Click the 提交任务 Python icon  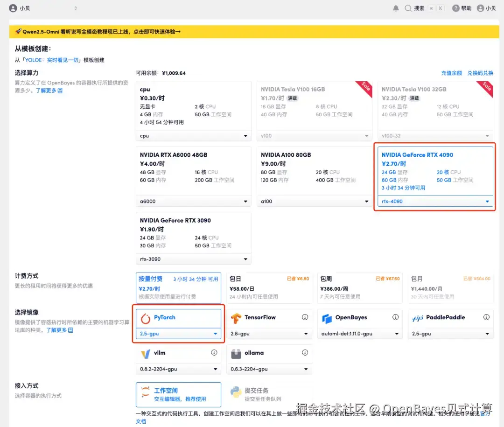[x=236, y=392]
